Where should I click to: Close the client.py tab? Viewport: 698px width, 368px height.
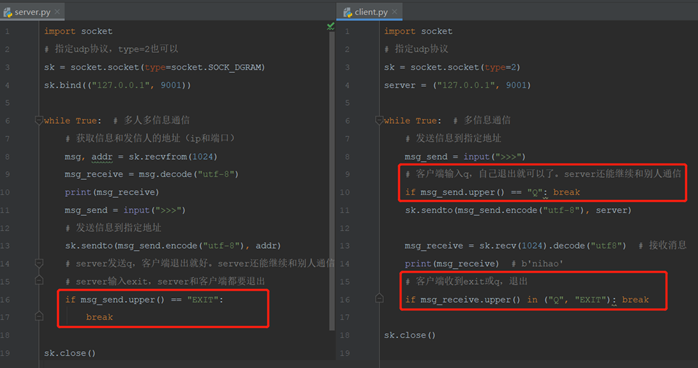click(x=394, y=12)
